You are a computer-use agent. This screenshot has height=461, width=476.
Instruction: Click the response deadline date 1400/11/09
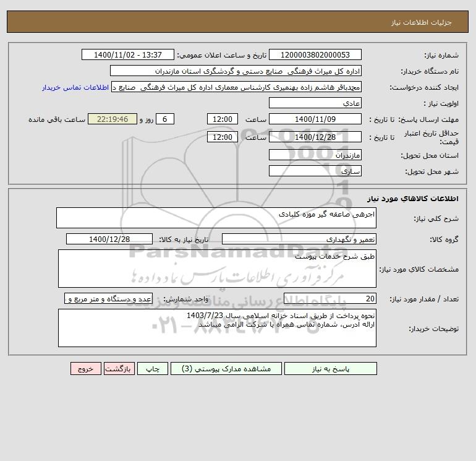pyautogui.click(x=315, y=119)
